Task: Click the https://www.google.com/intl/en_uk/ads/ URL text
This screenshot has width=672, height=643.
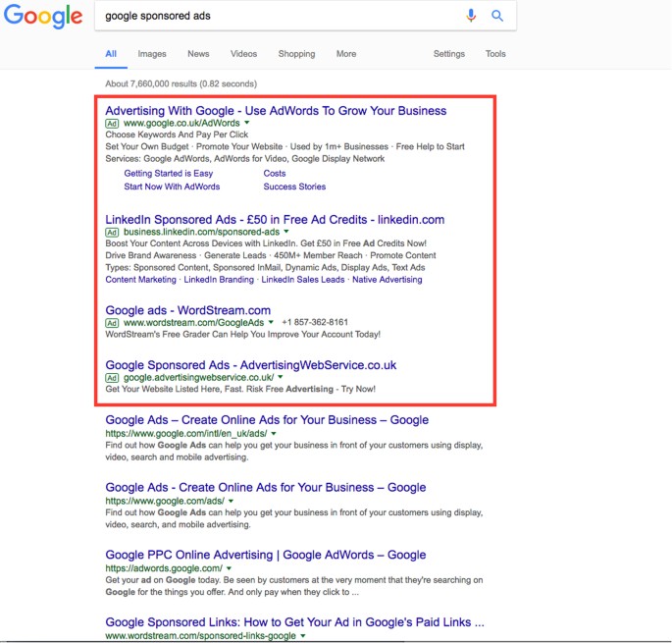Action: click(x=186, y=434)
